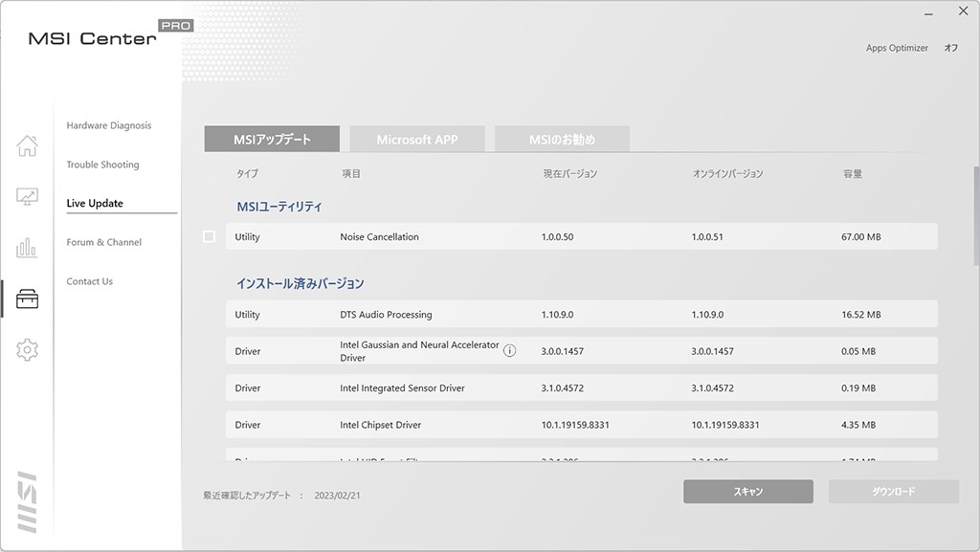
Task: Check the Noise Cancellation utility checkbox
Action: point(210,236)
